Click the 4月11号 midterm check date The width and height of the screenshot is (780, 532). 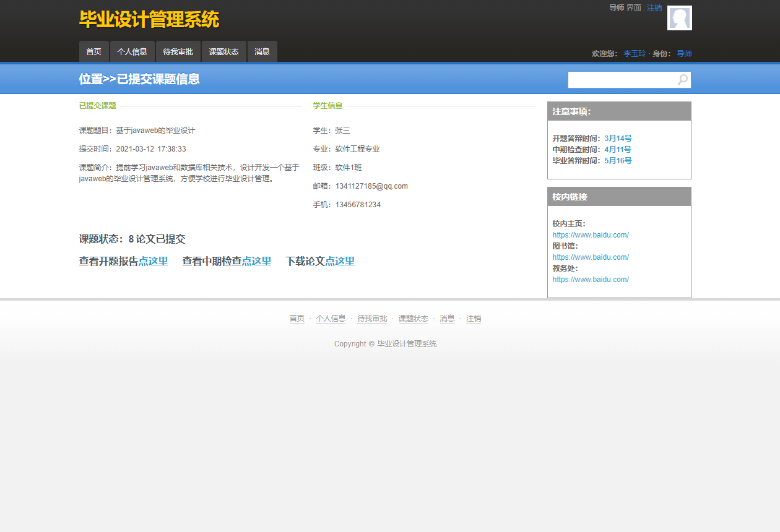point(617,149)
